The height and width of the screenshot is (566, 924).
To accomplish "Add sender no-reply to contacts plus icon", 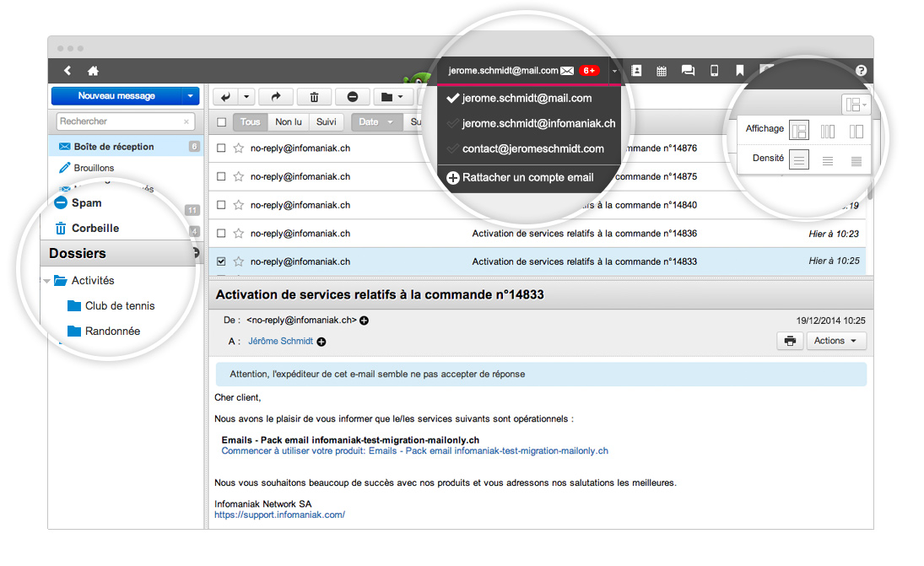I will pyautogui.click(x=365, y=321).
